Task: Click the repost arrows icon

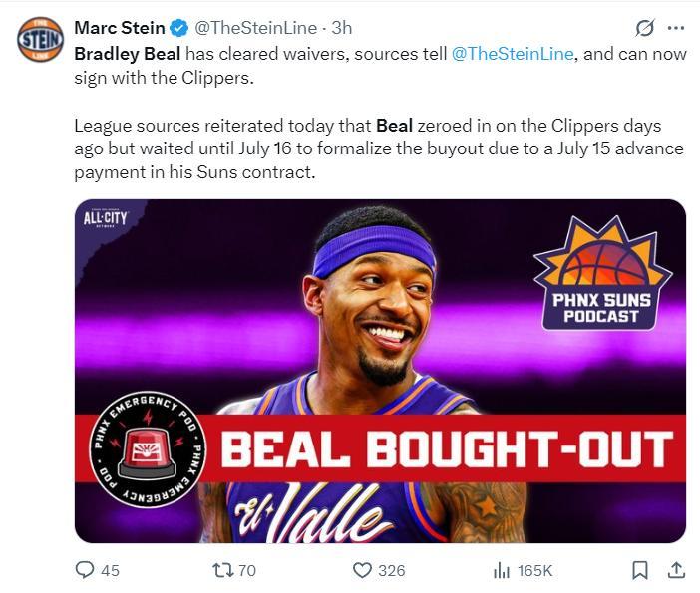Action: point(224,570)
